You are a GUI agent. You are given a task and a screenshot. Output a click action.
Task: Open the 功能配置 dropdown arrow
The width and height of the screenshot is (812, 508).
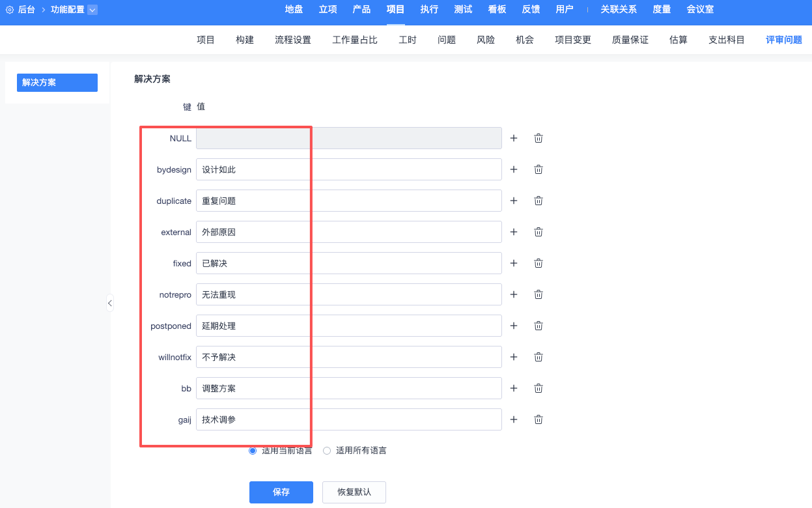(92, 10)
